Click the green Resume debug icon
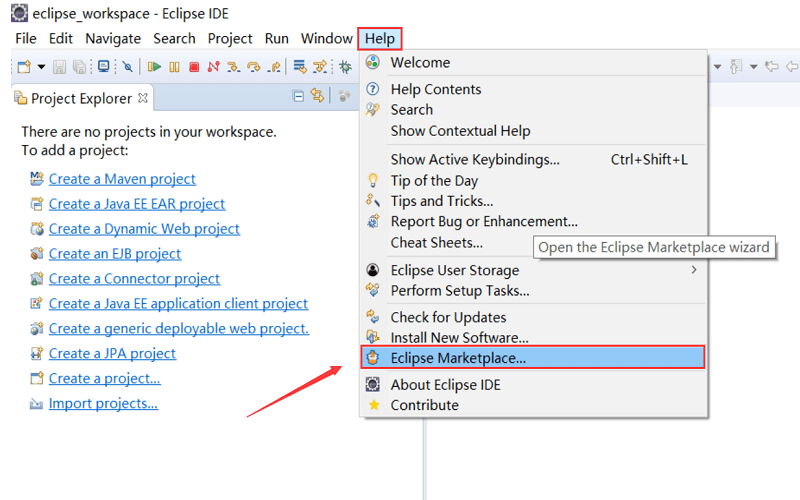The width and height of the screenshot is (800, 500). click(154, 67)
